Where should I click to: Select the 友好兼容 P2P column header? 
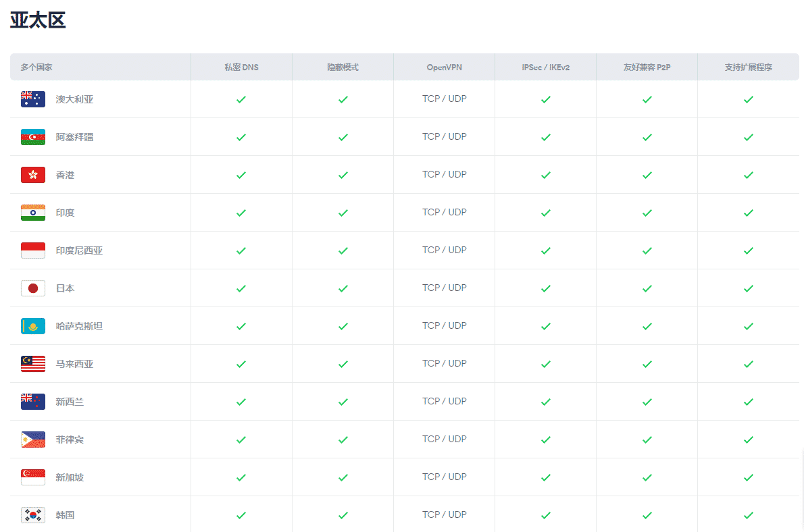click(x=647, y=68)
